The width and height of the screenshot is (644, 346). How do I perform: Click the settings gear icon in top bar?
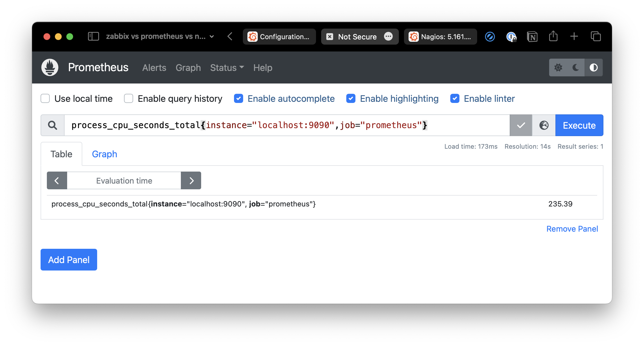click(x=558, y=67)
